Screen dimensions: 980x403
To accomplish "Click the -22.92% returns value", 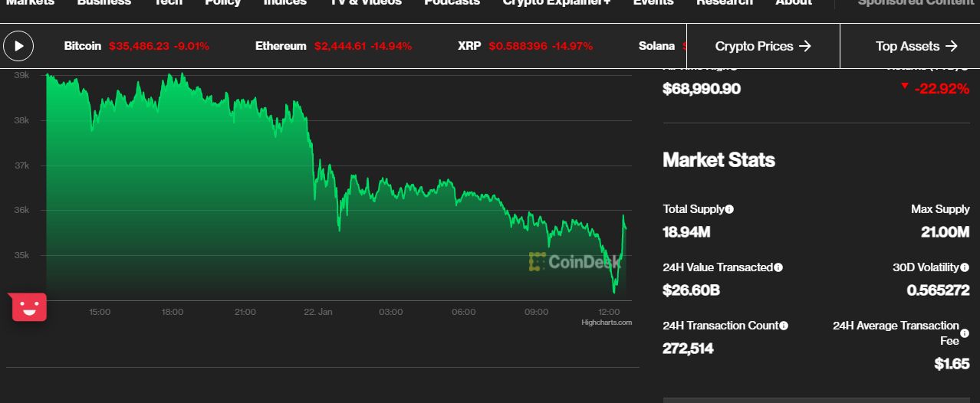I will point(942,89).
